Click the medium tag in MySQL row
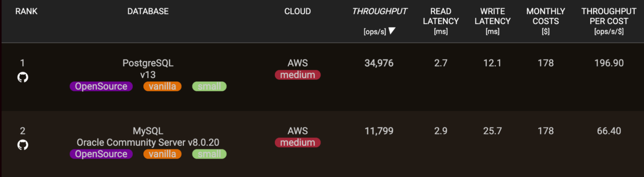Image resolution: width=644 pixels, height=177 pixels. point(297,143)
